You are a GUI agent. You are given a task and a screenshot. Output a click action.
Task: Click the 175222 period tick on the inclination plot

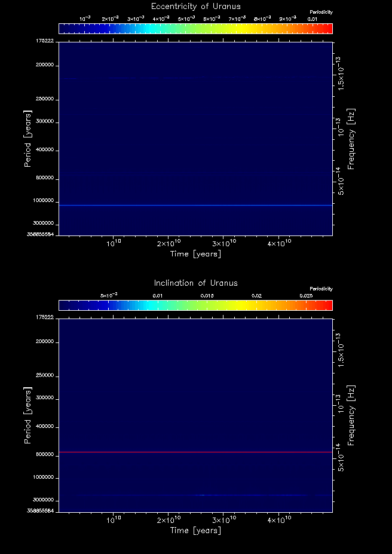tap(45, 317)
